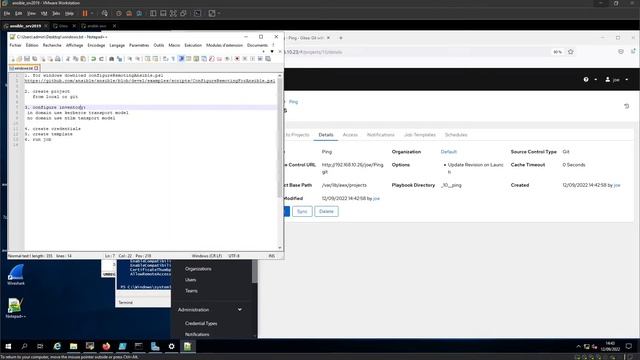This screenshot has width=640, height=360.
Task: Select the ansible_srv2019 VM tab
Action: coord(25,26)
